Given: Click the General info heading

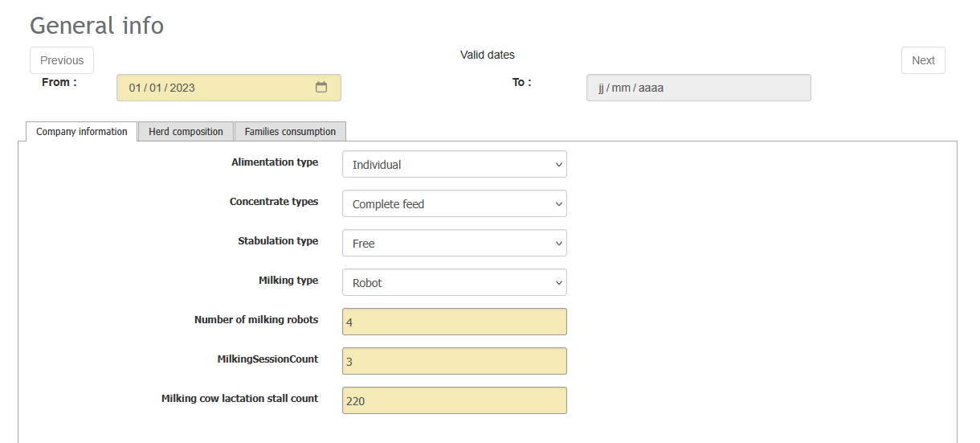Looking at the screenshot, I should click(x=97, y=26).
